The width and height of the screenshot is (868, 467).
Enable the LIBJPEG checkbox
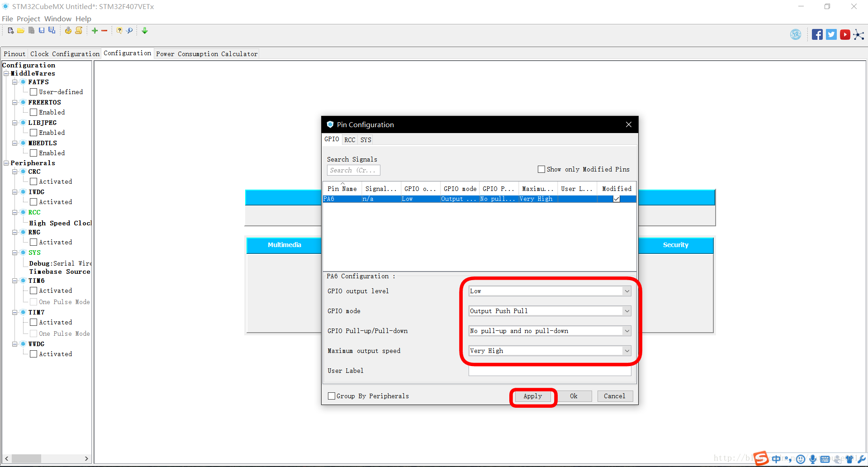click(x=33, y=133)
